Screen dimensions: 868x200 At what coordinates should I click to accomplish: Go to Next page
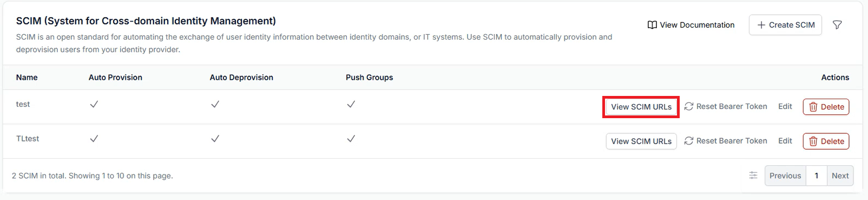(840, 176)
